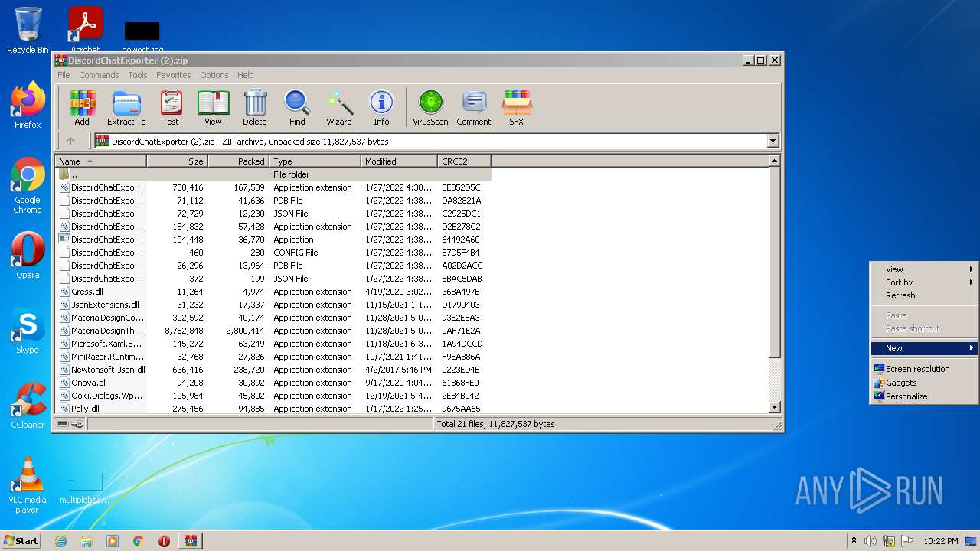Open Recycle Bin desktop icon
The height and width of the screenshot is (551, 980).
[x=28, y=31]
